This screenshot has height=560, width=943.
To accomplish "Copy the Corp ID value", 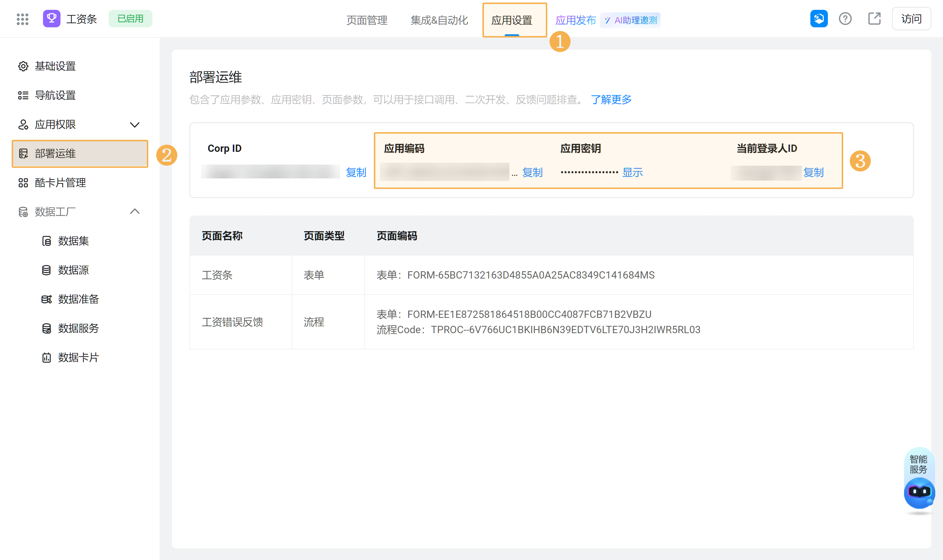I will 356,173.
